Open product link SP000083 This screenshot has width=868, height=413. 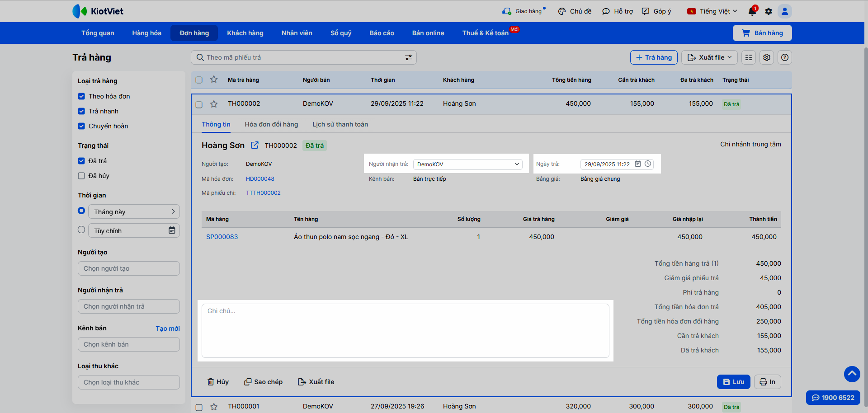click(222, 237)
